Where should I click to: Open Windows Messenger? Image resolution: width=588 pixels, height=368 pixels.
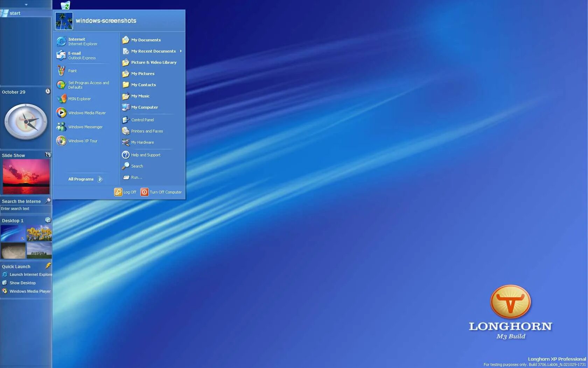[85, 127]
